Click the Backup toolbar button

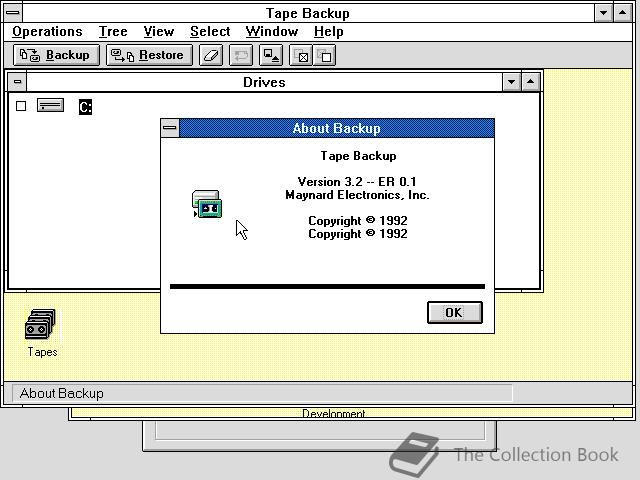coord(56,55)
